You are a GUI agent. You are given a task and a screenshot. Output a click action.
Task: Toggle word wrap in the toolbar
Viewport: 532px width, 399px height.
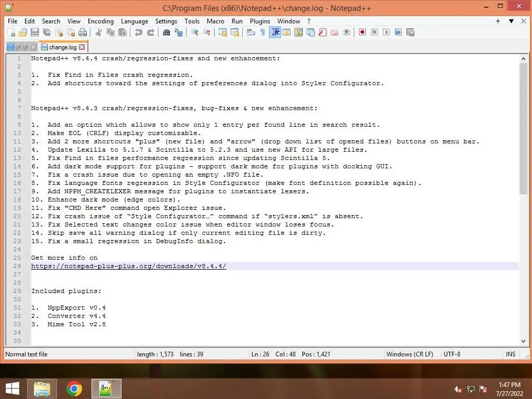251,32
